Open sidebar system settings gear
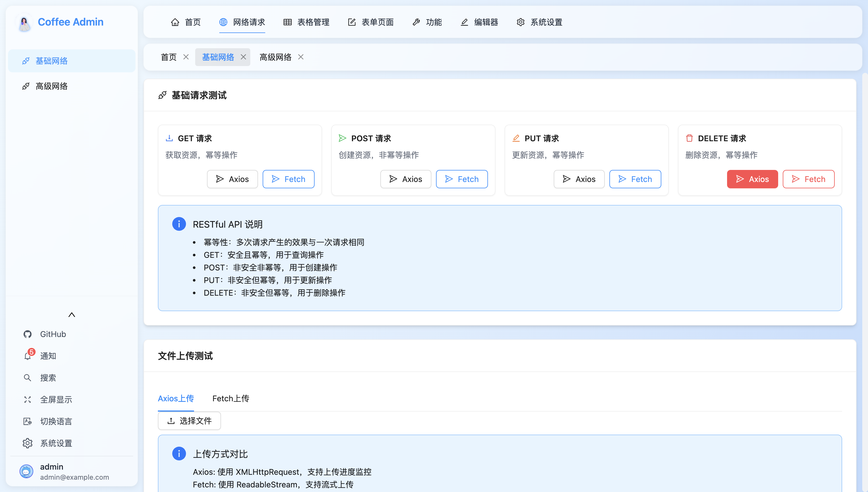This screenshot has width=868, height=492. pos(28,443)
